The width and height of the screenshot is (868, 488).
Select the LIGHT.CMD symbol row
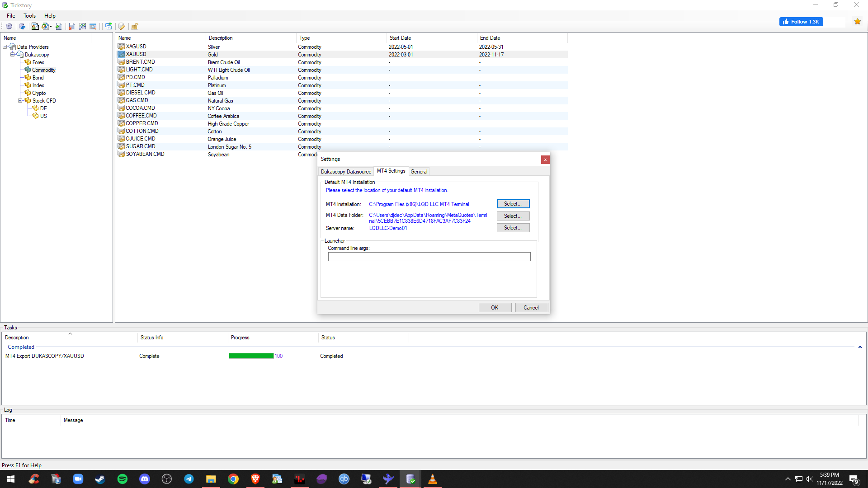[342, 70]
